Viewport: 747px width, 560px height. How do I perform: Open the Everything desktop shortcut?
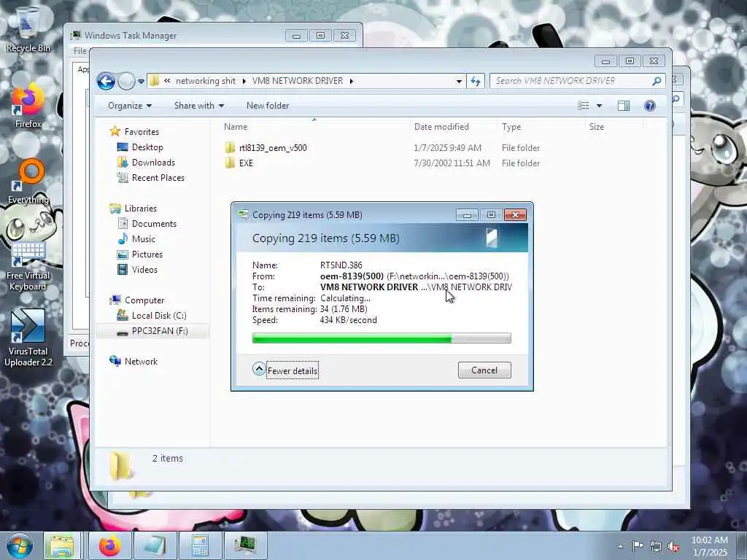28,182
